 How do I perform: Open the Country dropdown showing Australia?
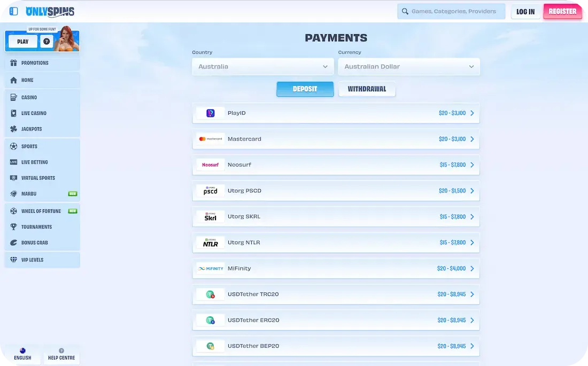click(x=263, y=66)
